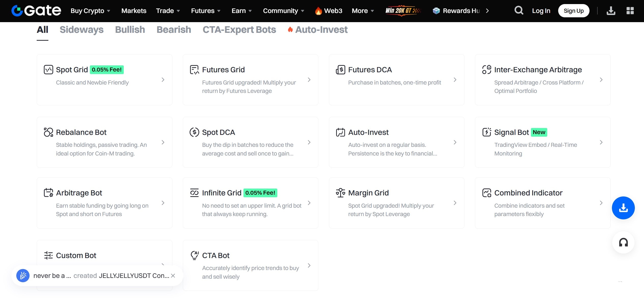
Task: Click the Sign Up button
Action: tap(573, 10)
